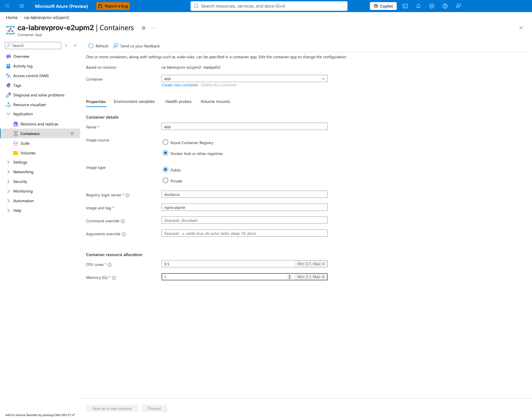
Task: Open portal settings gear
Action: (432, 6)
